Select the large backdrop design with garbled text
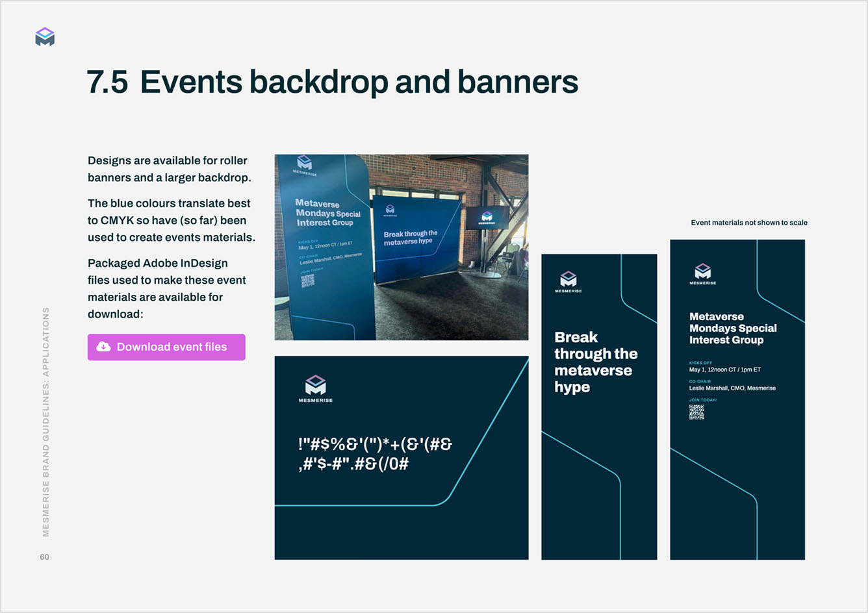 pyautogui.click(x=402, y=458)
